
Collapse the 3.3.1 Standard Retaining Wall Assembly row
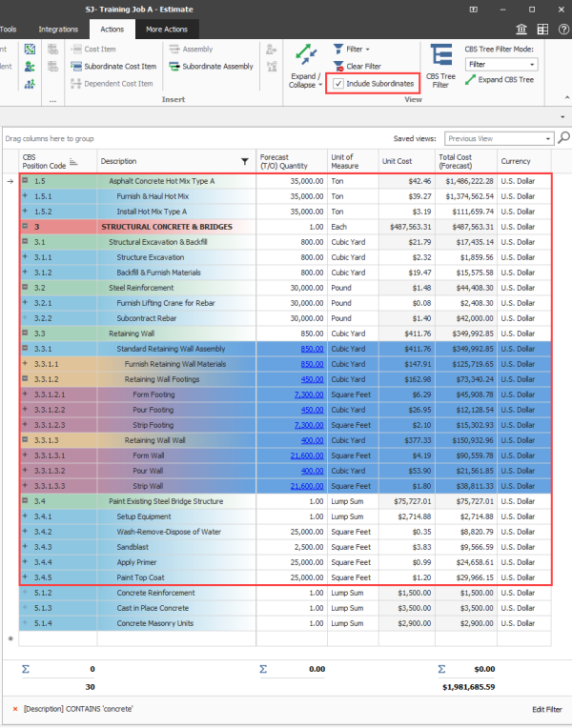coord(25,350)
